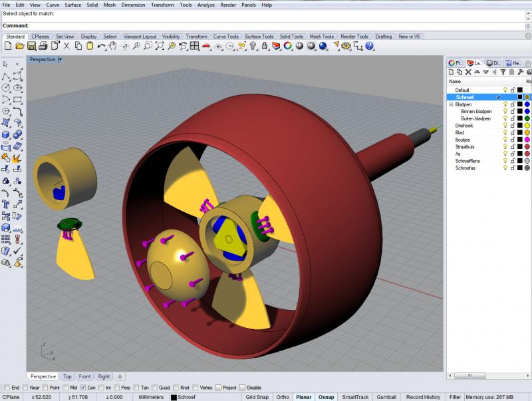Toggle the Osnap status button
Viewport: 532px width, 401px height.
[326, 397]
